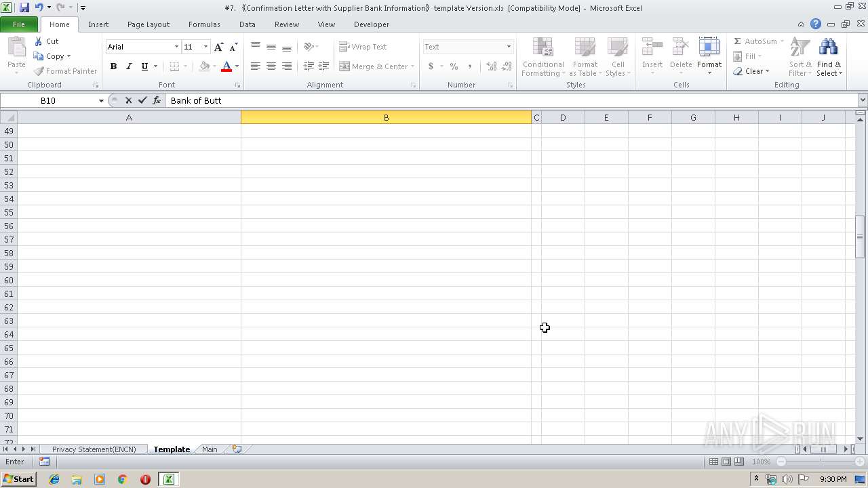868x488 pixels.
Task: Confirm the cell entry with the checkmark icon
Action: [x=142, y=100]
